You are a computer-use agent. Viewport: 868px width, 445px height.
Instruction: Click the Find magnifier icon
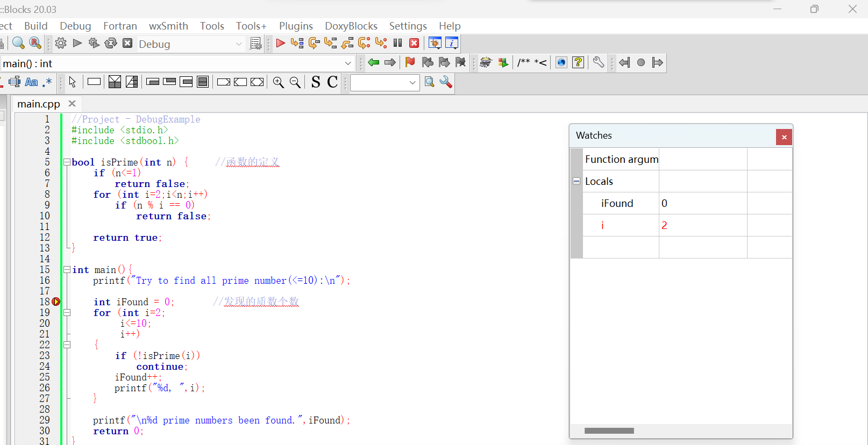18,43
